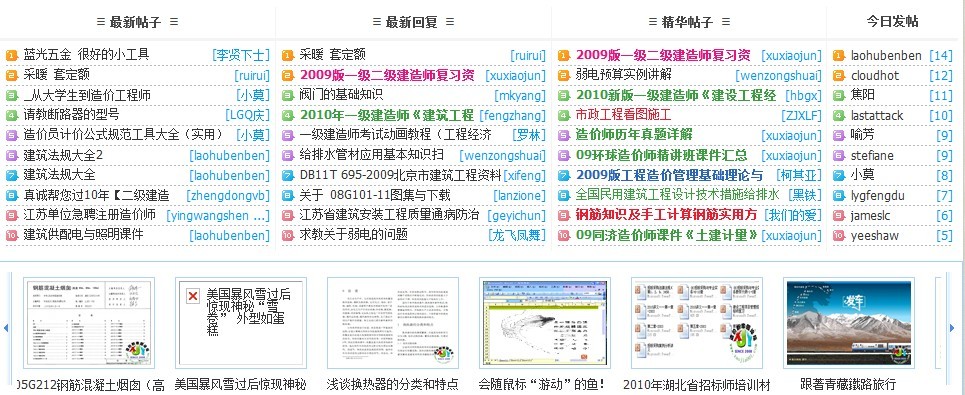This screenshot has width=965, height=395.
Task: Click rank 1 badge beside 蓝光五金 post
Action: point(12,55)
